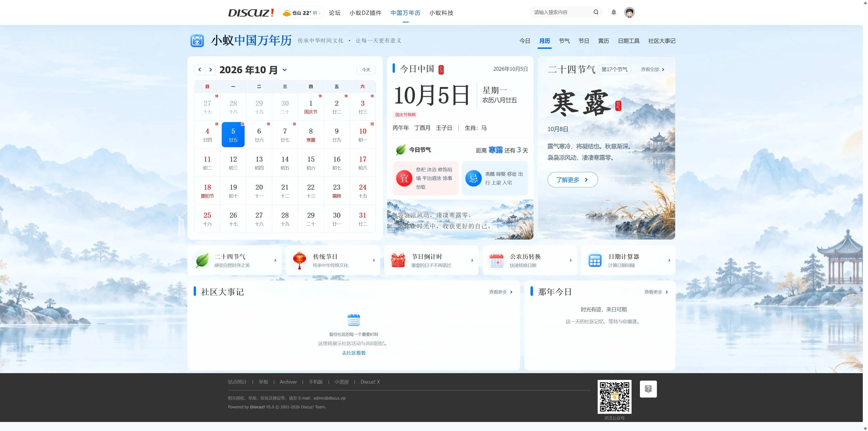Click the 日期计算器 grid icon

[595, 261]
